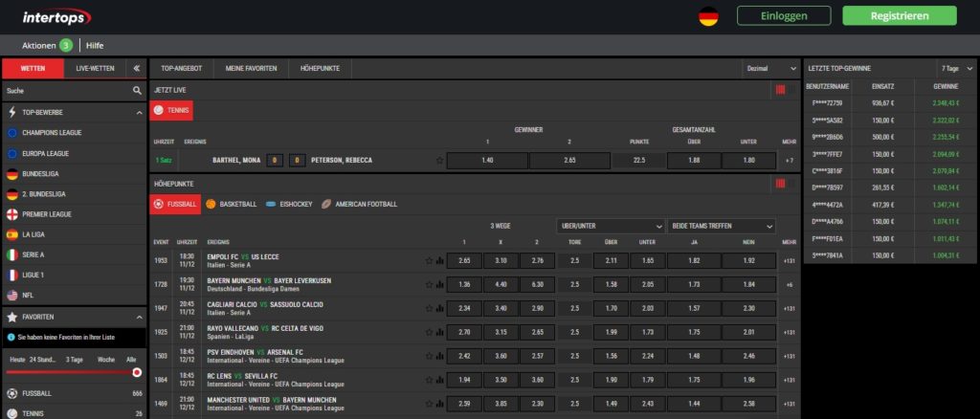Select the Eishockey sport tab
This screenshot has height=419, width=980.
pos(288,204)
